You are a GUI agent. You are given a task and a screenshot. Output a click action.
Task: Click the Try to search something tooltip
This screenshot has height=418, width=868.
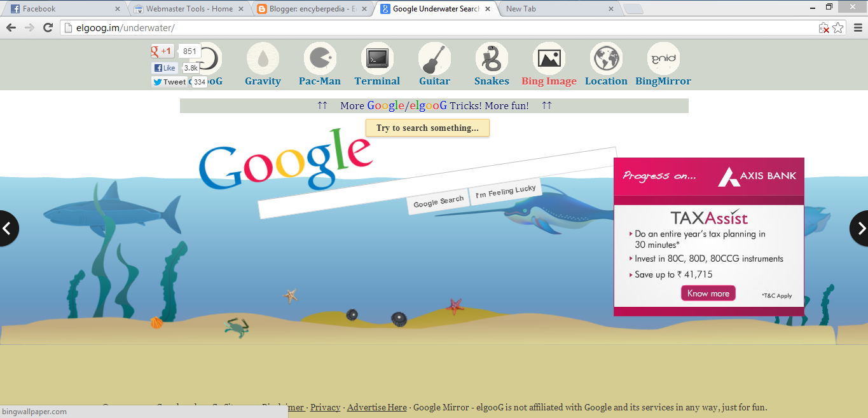click(427, 128)
